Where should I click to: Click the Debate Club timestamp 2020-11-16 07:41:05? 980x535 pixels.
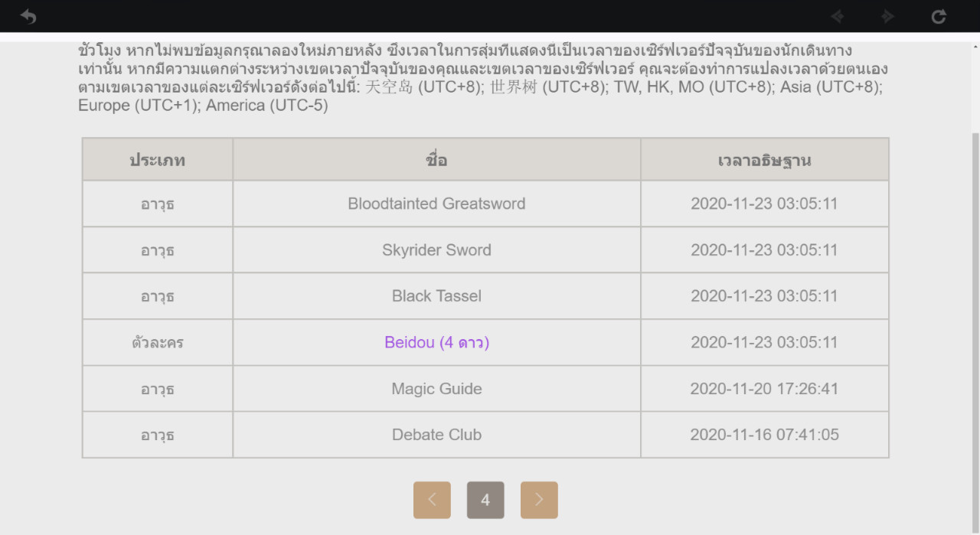point(764,435)
